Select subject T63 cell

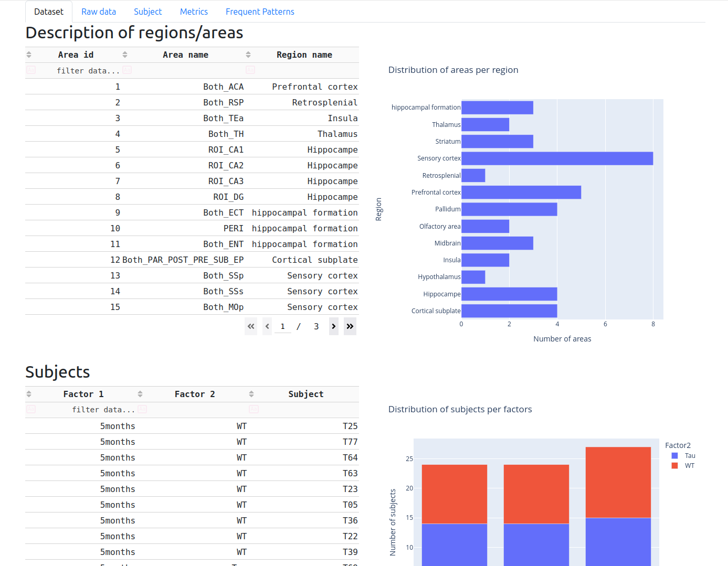303,473
